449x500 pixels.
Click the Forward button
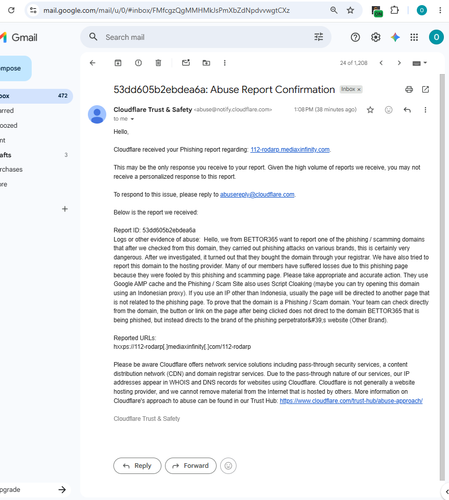tap(191, 466)
